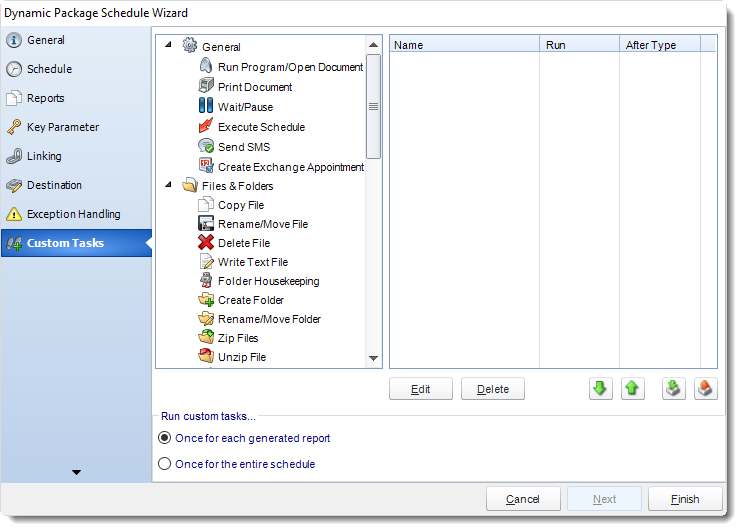Image resolution: width=742 pixels, height=531 pixels.
Task: Move task down with green down arrow
Action: pyautogui.click(x=601, y=389)
